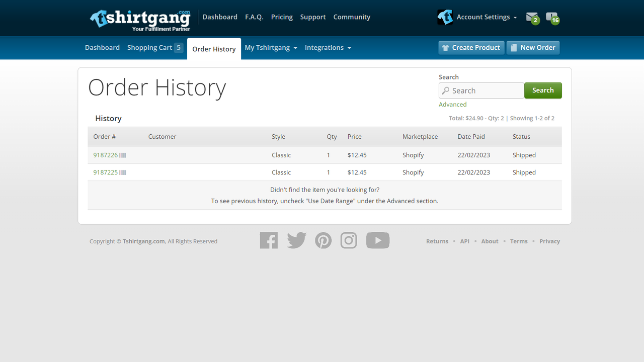Open the Facebook page icon
The height and width of the screenshot is (362, 644).
coord(269,240)
